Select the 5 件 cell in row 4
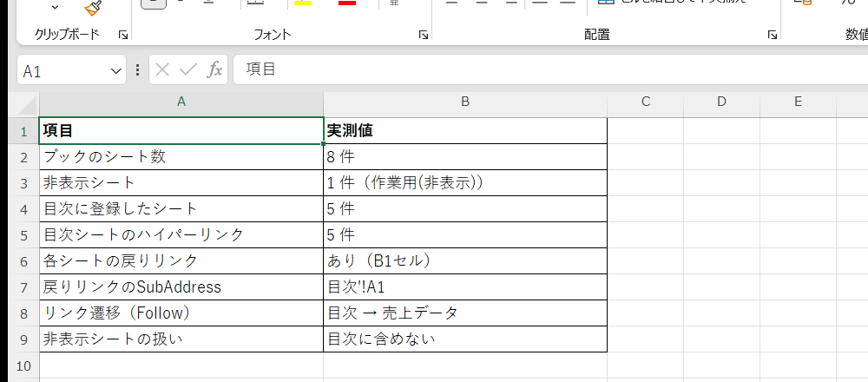The image size is (868, 382). click(465, 209)
